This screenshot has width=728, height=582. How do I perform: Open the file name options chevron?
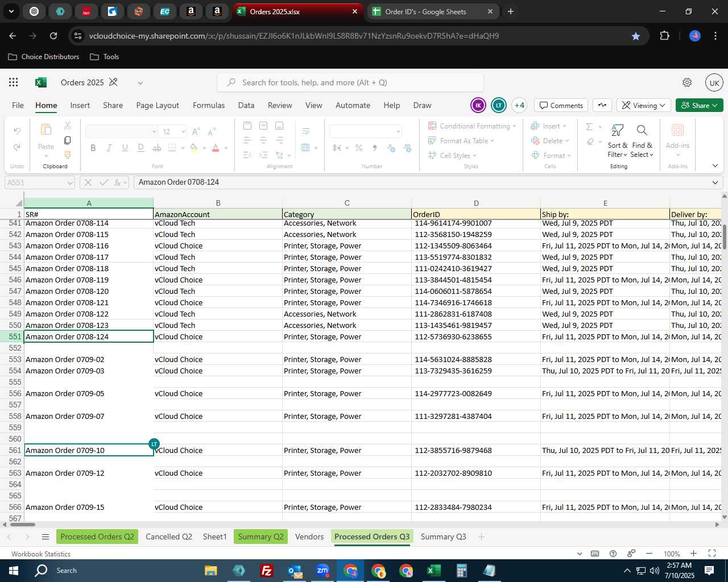point(140,83)
